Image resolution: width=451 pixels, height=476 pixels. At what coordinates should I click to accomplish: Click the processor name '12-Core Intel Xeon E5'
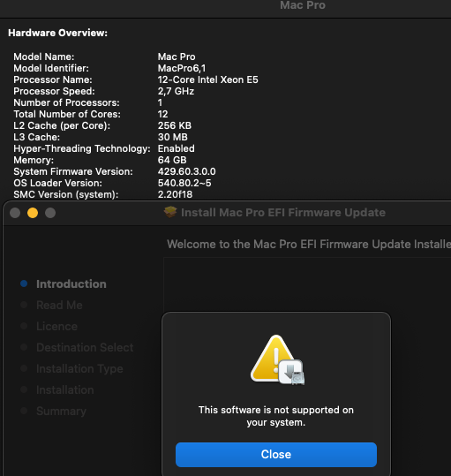point(208,79)
